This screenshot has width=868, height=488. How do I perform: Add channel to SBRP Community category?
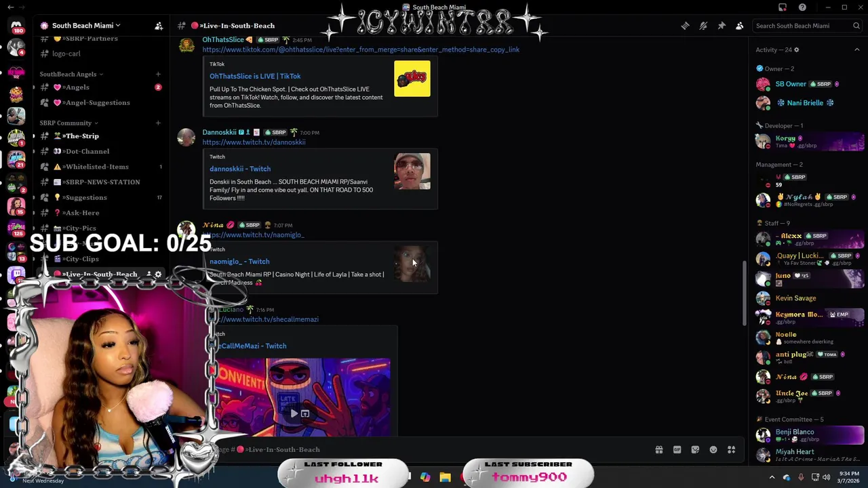coord(158,123)
